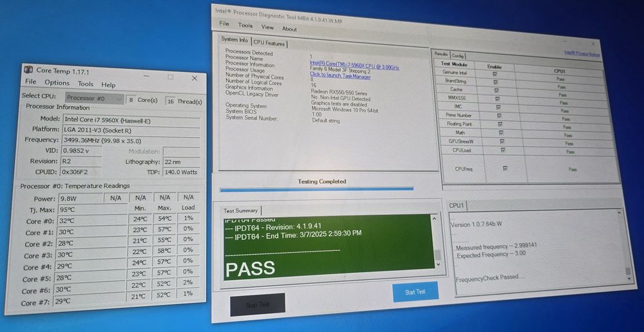Click the Revision value R2
Screen dimensions: 644x332
(81, 161)
